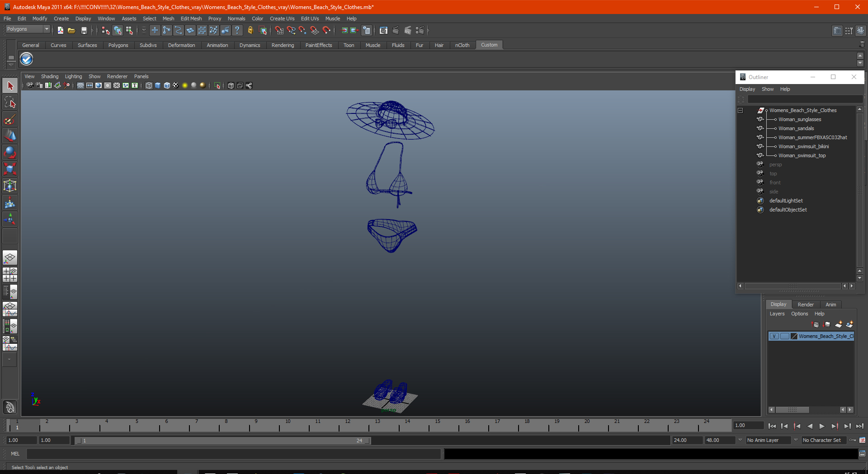Toggle smooth shade all in the viewport toolbar
Viewport: 868px width, 474px height.
coord(158,85)
